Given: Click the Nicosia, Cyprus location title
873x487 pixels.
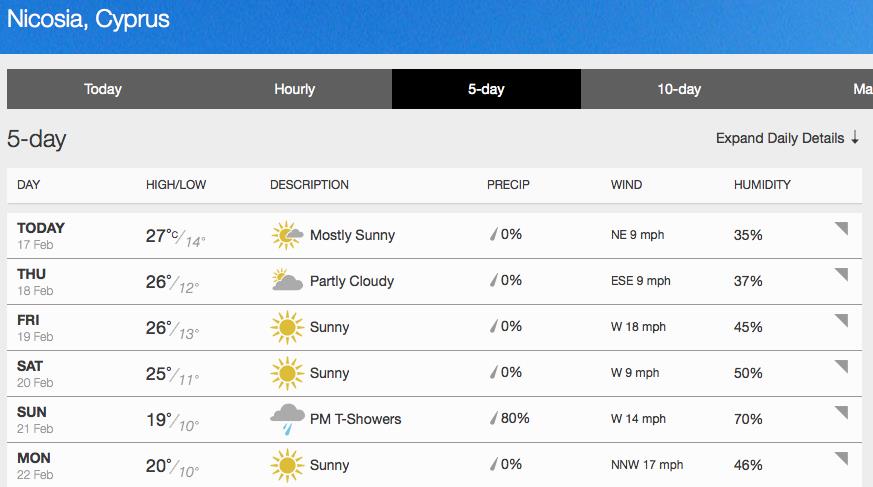Looking at the screenshot, I should click(88, 19).
